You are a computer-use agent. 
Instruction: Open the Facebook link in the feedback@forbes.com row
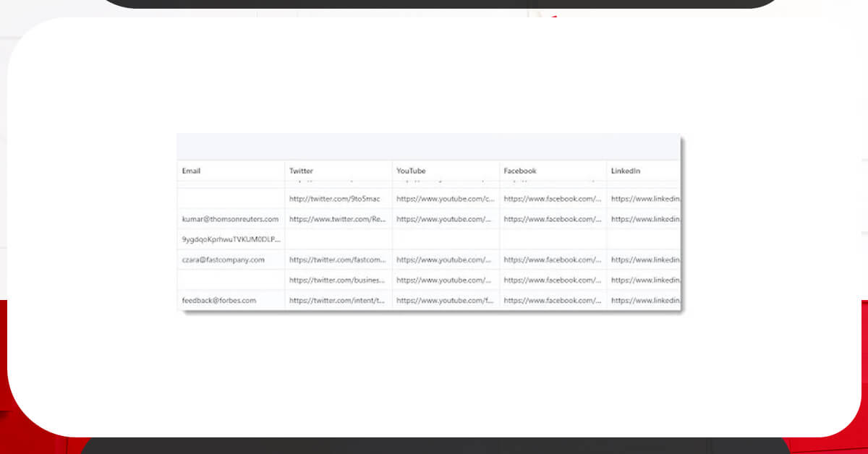click(x=553, y=300)
